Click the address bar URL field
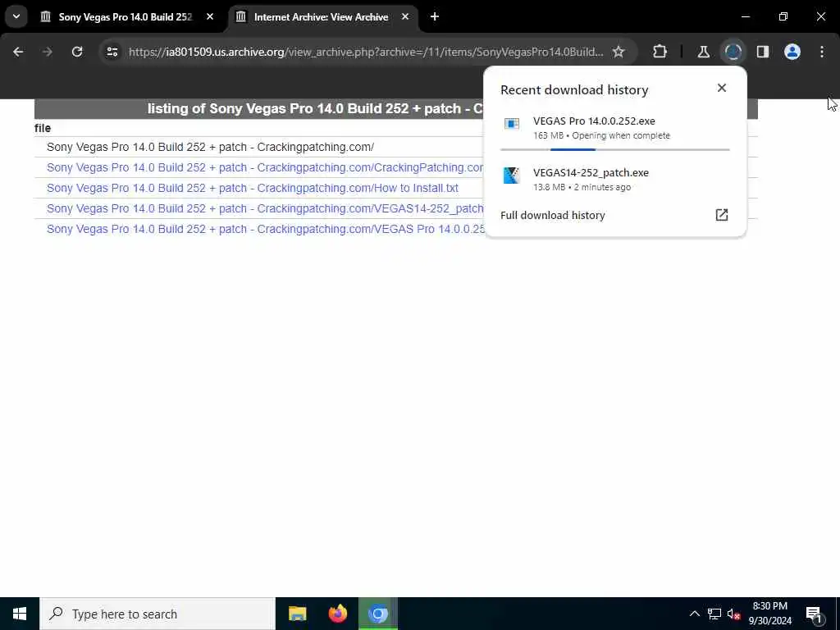This screenshot has width=840, height=630. pyautogui.click(x=366, y=52)
